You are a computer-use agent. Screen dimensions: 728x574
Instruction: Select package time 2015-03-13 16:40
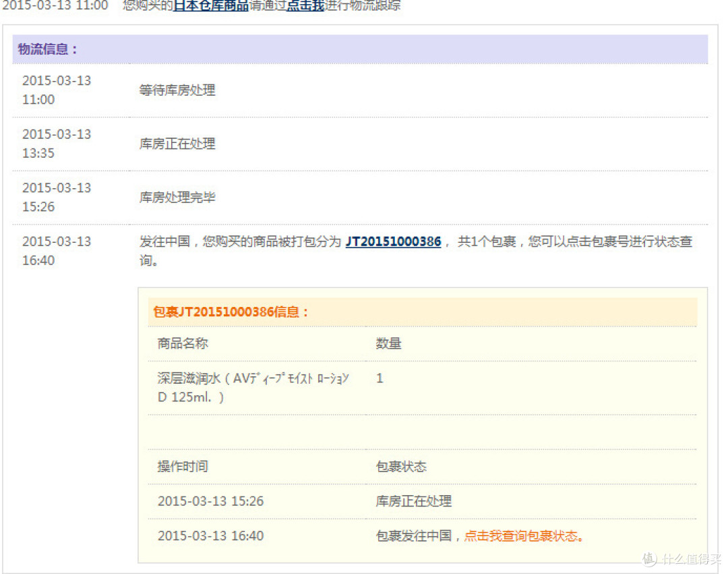click(x=211, y=536)
